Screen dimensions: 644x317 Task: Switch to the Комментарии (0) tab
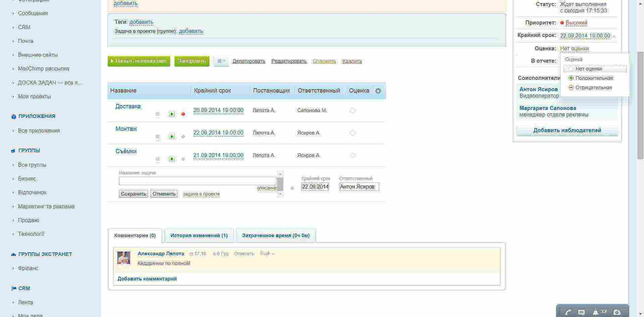[x=135, y=235]
